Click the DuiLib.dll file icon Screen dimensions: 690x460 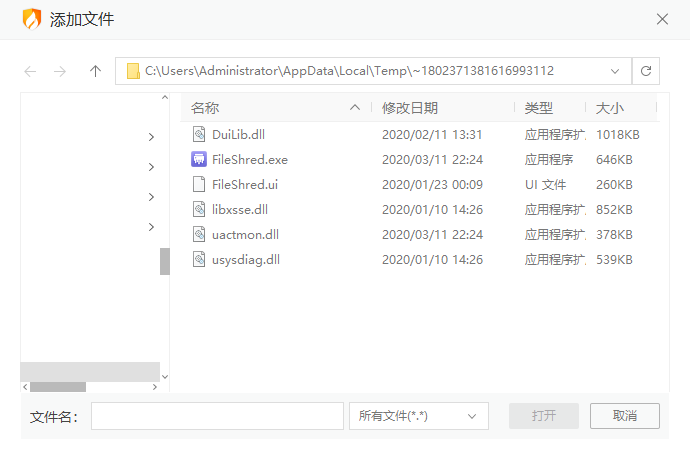click(199, 134)
